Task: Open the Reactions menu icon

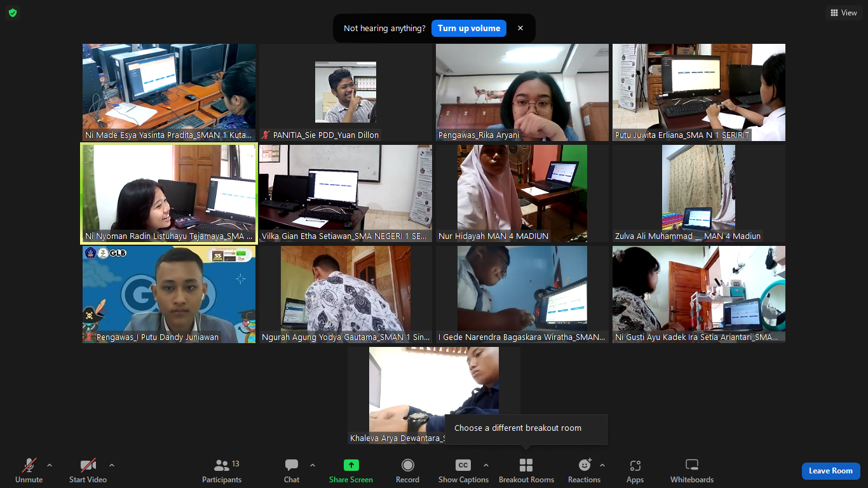Action: point(584,466)
